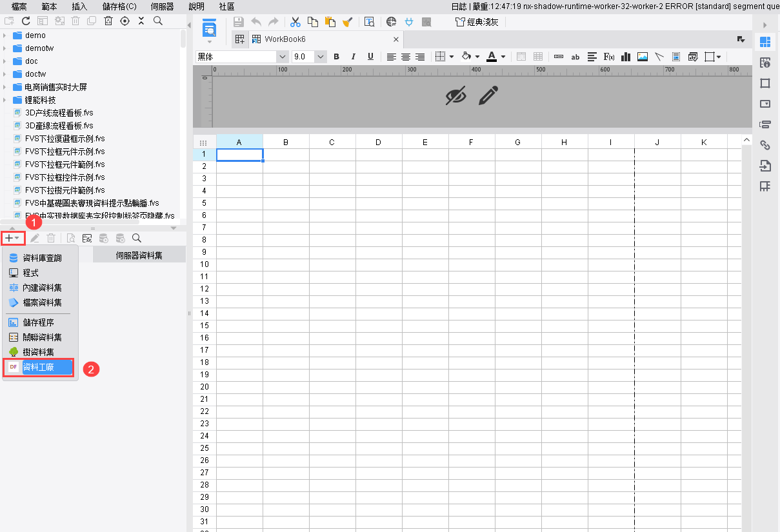
Task: Insert chart with bar chart icon
Action: pos(625,57)
